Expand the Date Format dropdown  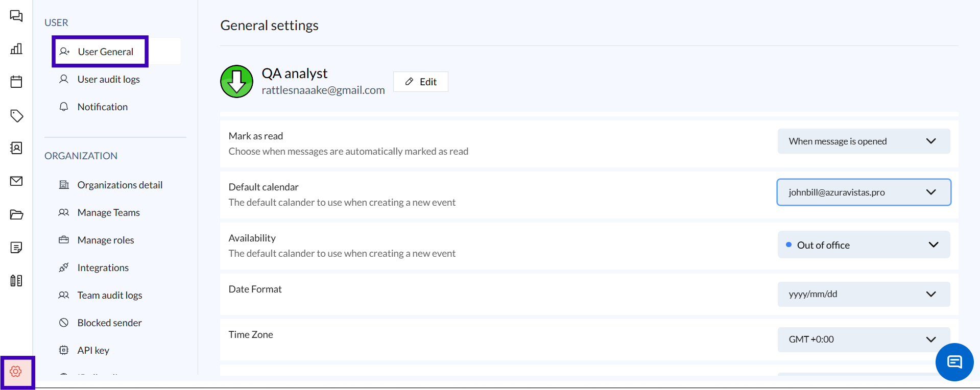pos(863,294)
